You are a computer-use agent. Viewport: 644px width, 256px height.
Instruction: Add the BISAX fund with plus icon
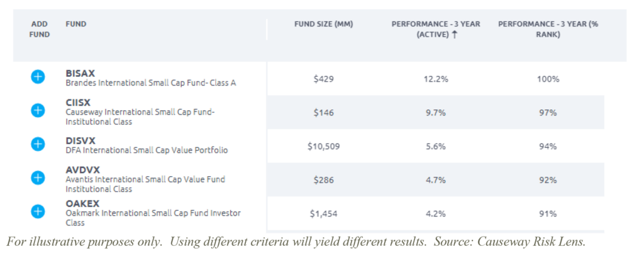coord(38,77)
